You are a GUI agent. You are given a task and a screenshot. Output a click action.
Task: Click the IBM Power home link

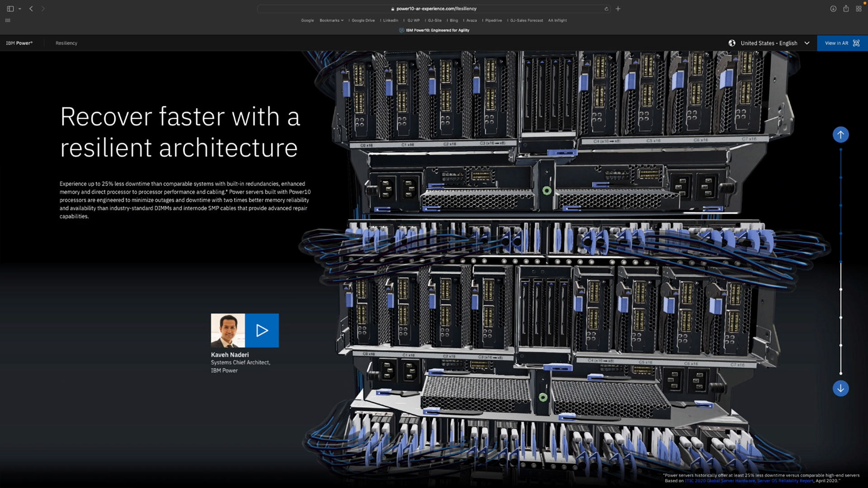pyautogui.click(x=19, y=43)
